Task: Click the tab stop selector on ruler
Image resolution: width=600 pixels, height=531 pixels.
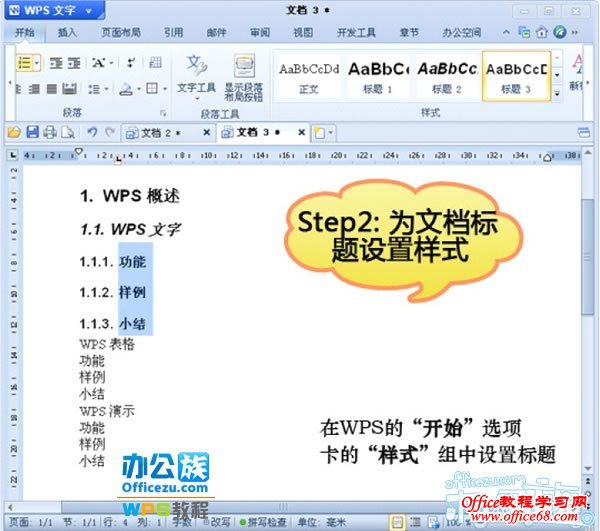Action: [x=13, y=155]
